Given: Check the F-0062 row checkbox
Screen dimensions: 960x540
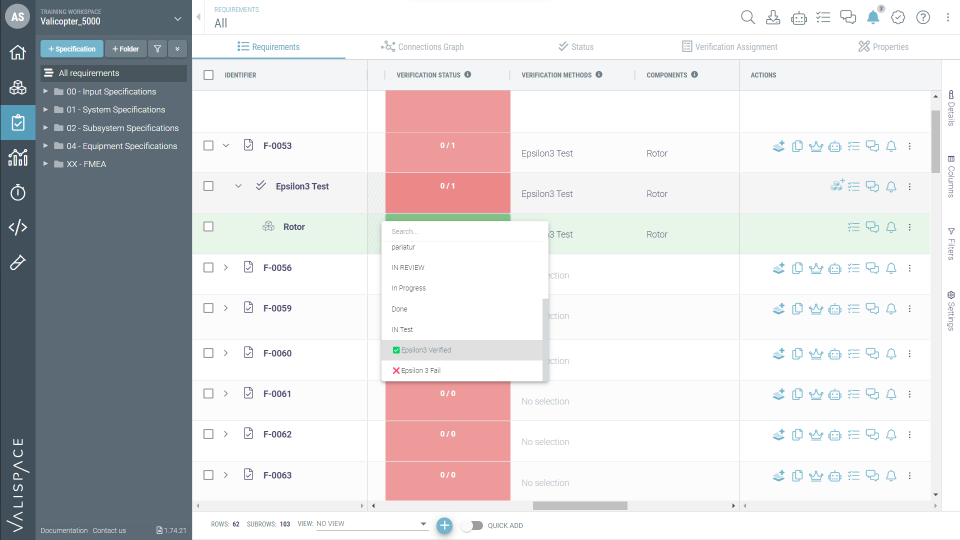Looking at the screenshot, I should pyautogui.click(x=209, y=434).
